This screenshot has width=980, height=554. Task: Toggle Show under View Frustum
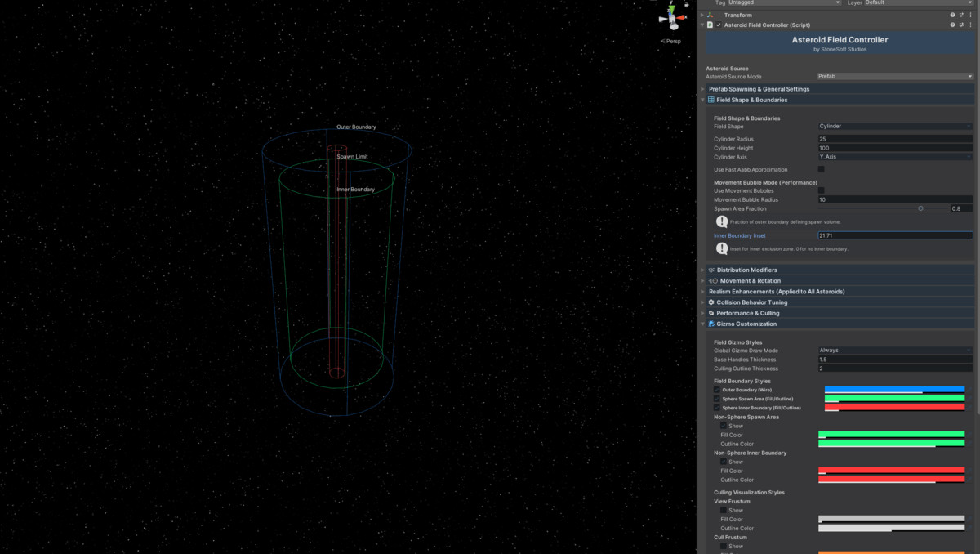point(724,510)
